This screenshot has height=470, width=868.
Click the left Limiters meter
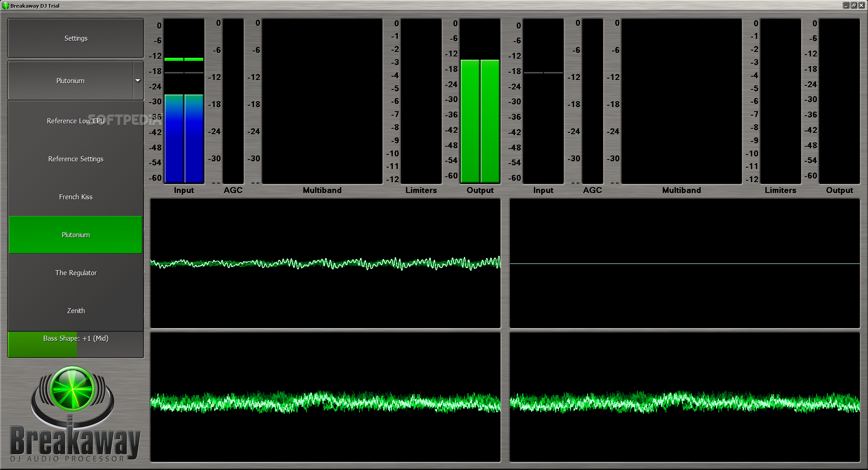click(421, 101)
